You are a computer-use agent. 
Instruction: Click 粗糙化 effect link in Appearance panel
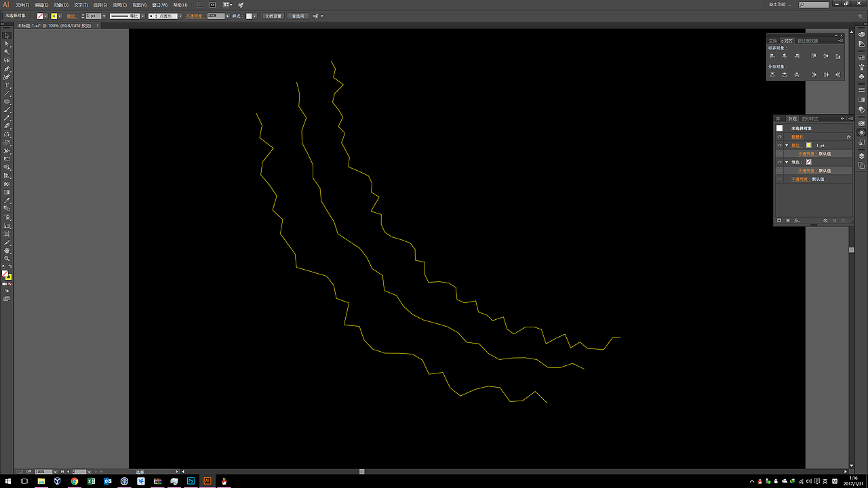pos(797,137)
